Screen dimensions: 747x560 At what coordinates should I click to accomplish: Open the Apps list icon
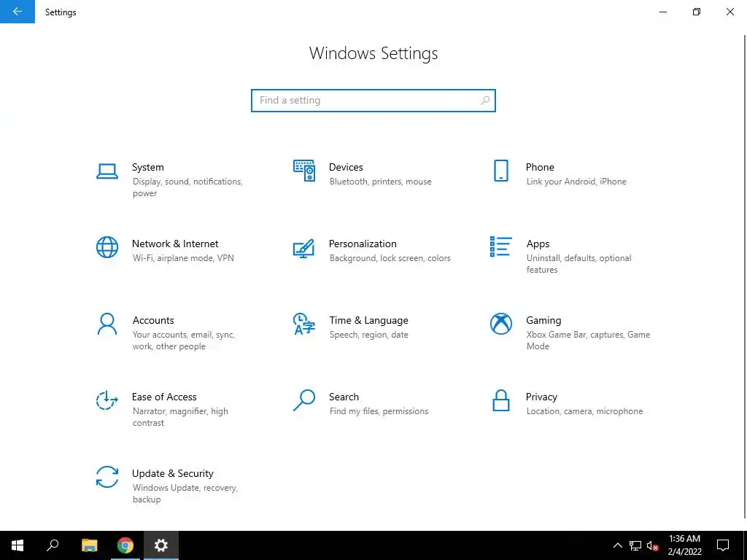pos(500,246)
